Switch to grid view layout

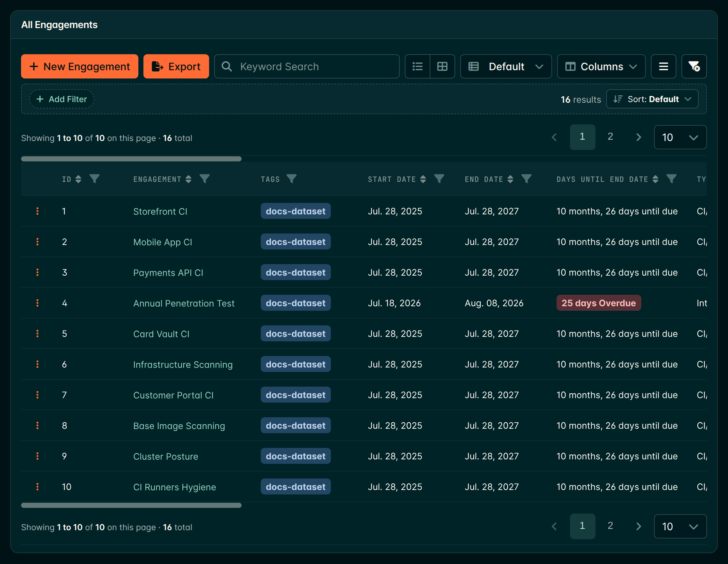442,66
